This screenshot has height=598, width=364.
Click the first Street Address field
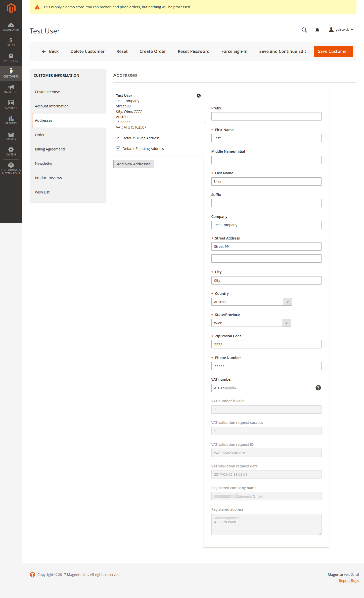[x=266, y=246]
